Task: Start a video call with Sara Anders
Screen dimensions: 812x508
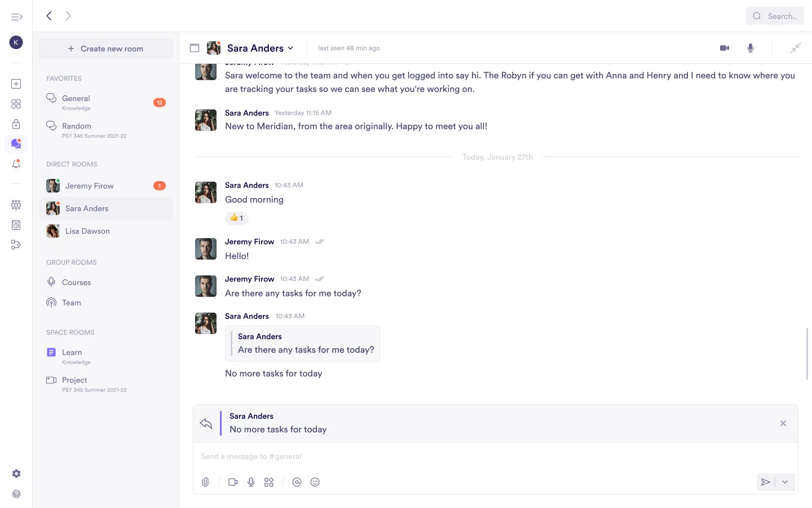Action: [x=725, y=48]
